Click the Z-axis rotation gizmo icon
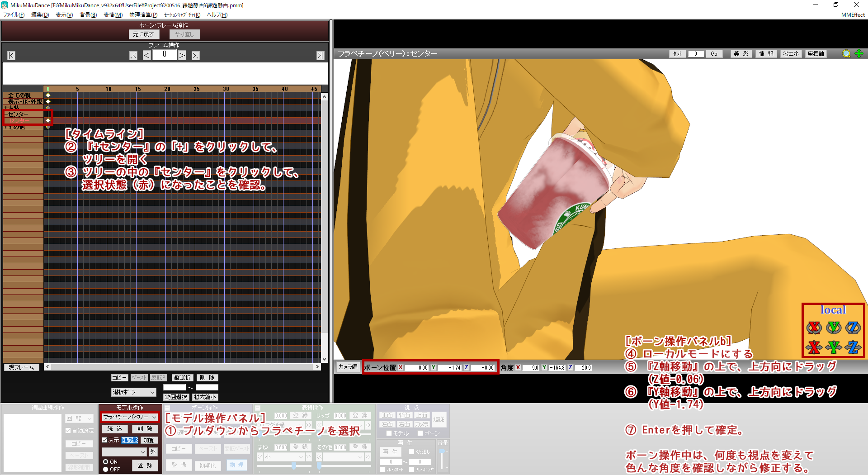Viewport: 868px width, 475px height. tap(853, 327)
